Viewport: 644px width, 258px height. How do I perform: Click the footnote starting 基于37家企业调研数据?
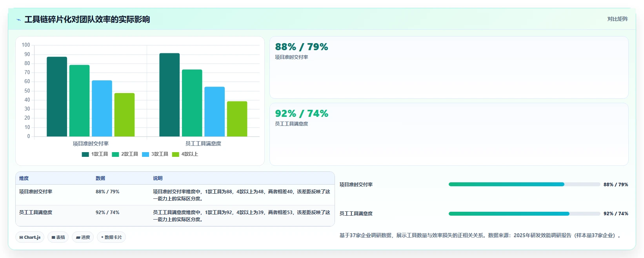[480, 236]
